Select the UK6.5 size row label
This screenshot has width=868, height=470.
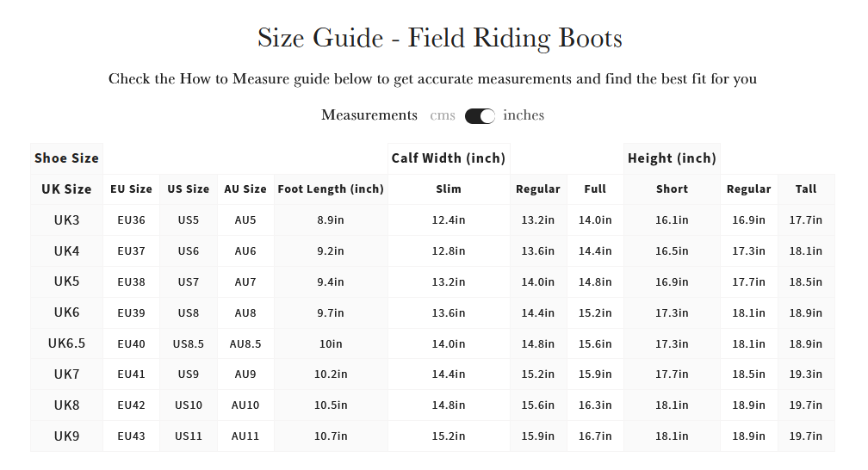66,343
